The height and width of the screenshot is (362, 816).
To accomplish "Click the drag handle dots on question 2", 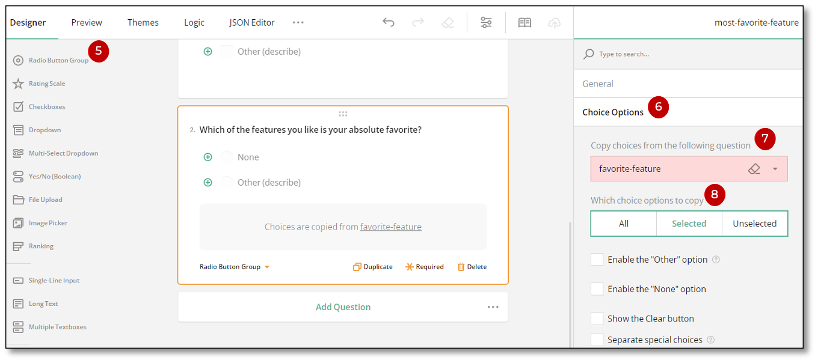I will point(343,113).
